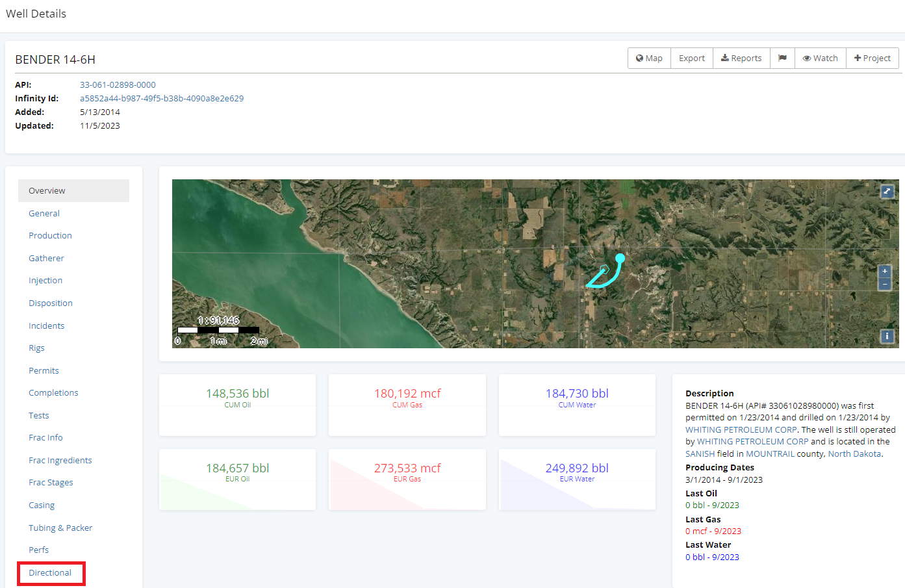Open the map info icon
This screenshot has width=905, height=588.
point(887,336)
